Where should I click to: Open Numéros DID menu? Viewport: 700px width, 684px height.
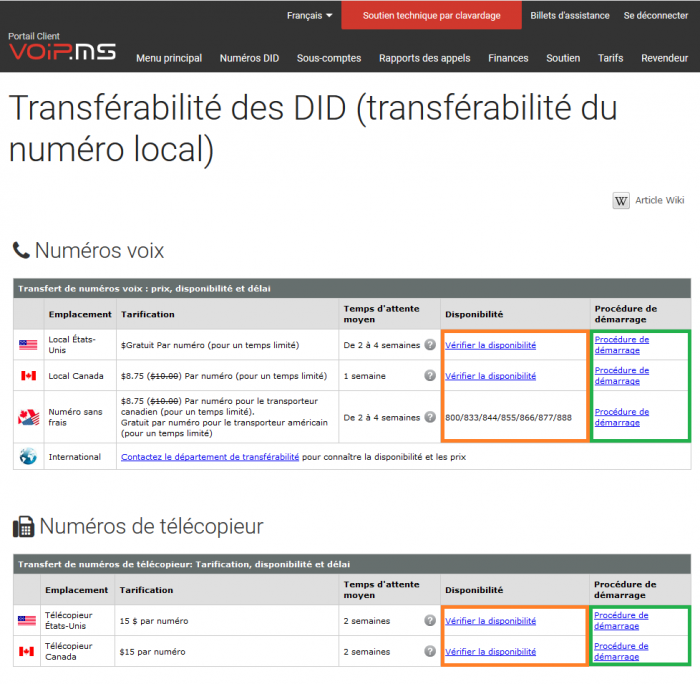coord(249,58)
